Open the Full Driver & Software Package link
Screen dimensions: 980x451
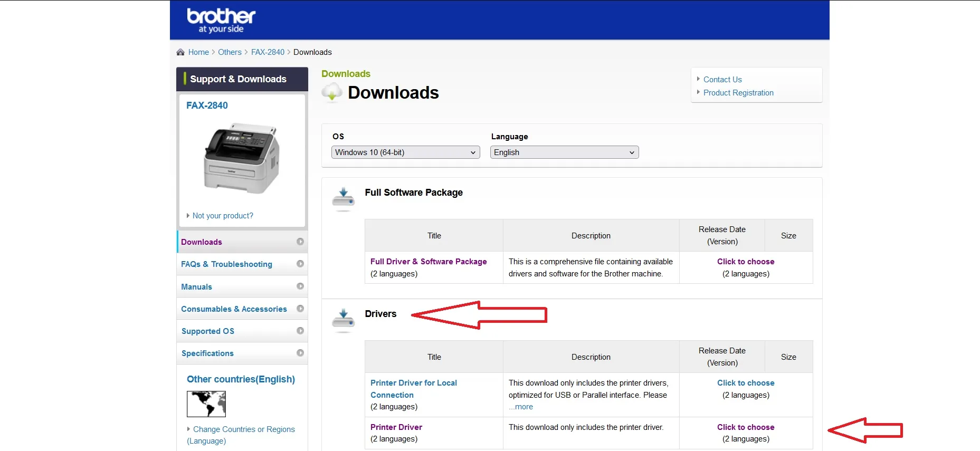tap(429, 262)
